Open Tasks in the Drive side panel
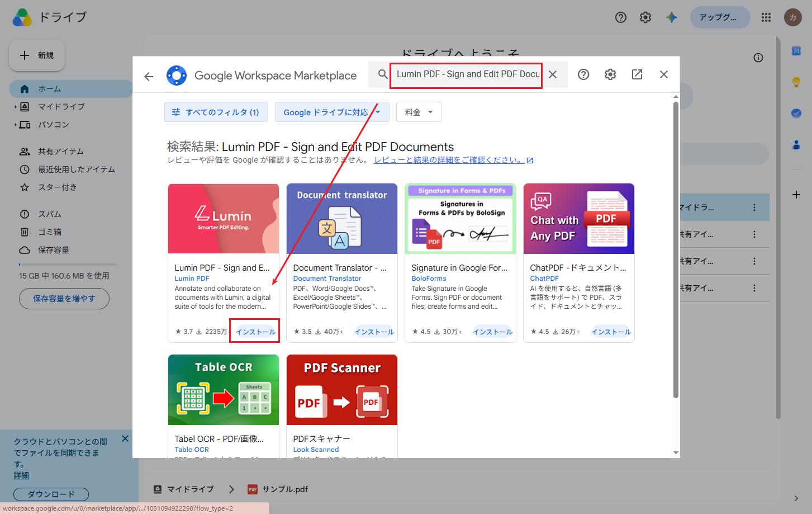Image resolution: width=812 pixels, height=514 pixels. pos(796,113)
